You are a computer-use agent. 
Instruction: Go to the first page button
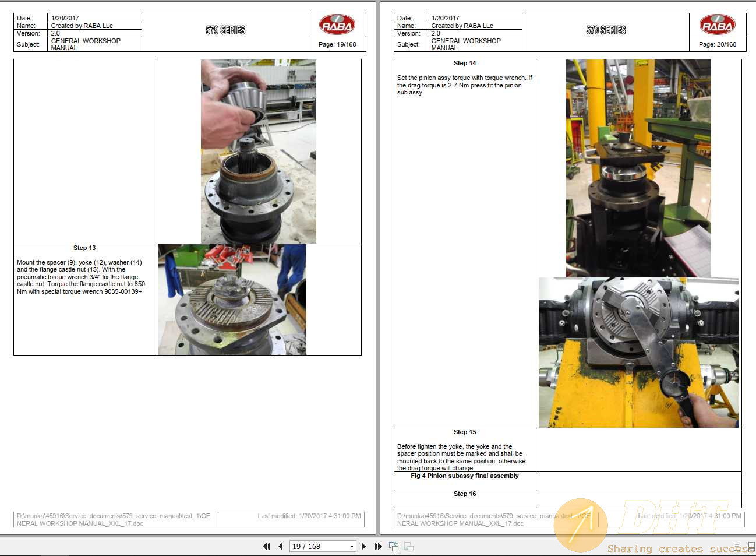pyautogui.click(x=266, y=546)
